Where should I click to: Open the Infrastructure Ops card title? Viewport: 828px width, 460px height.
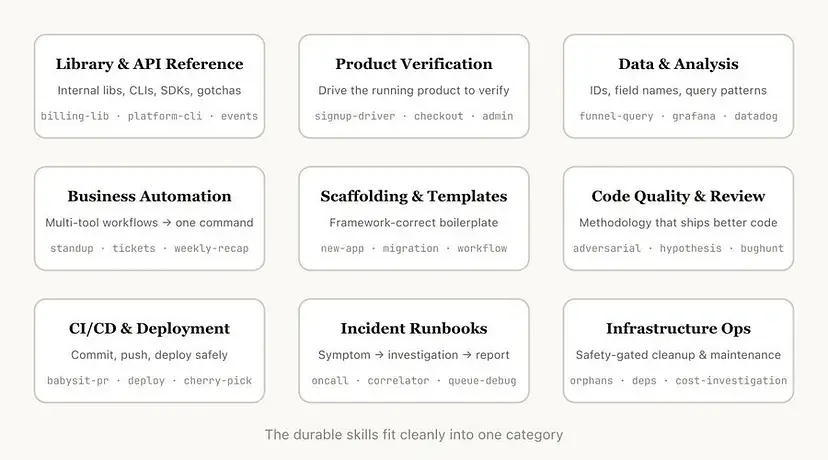pos(678,328)
